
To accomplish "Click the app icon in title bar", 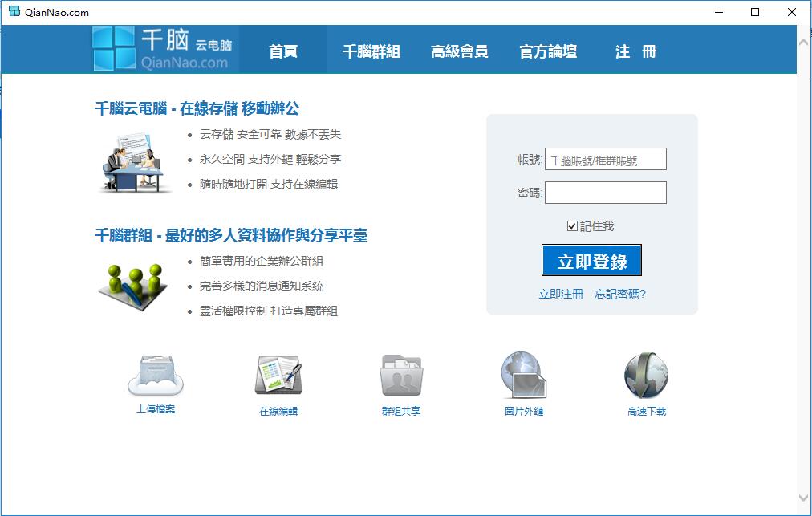I will 14,12.
